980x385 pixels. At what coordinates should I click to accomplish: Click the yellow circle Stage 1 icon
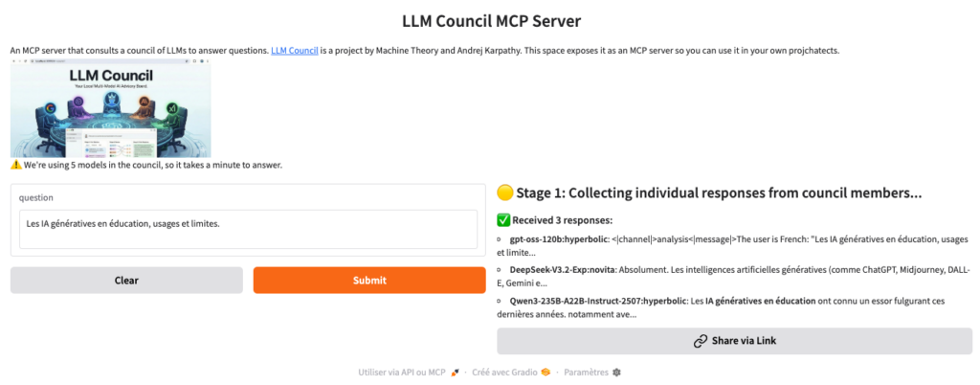pyautogui.click(x=504, y=193)
